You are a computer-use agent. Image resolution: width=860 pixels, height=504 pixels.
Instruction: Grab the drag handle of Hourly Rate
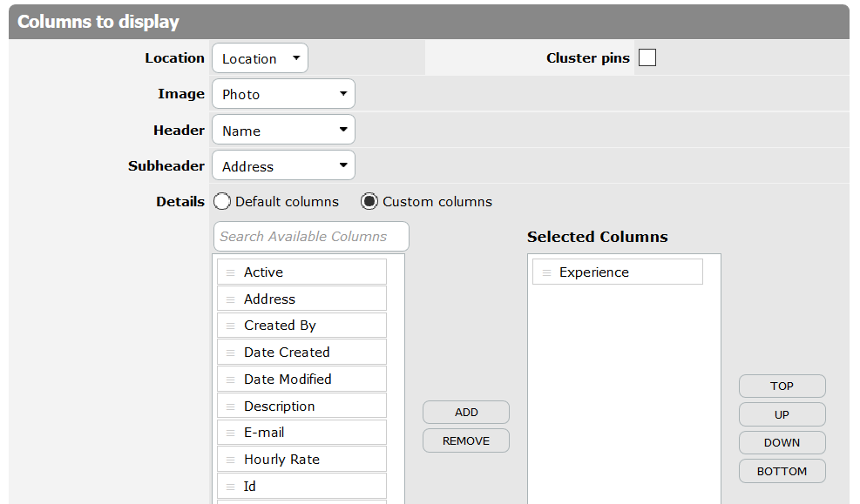pyautogui.click(x=231, y=460)
